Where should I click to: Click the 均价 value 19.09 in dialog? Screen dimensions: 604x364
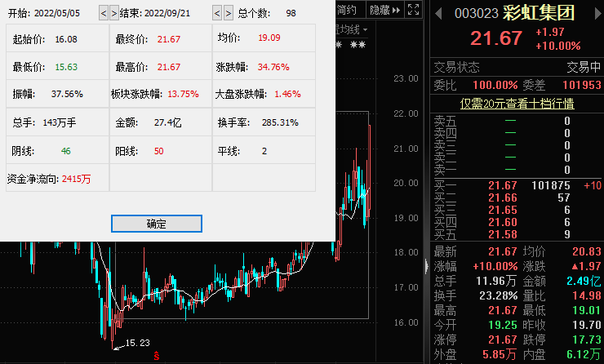click(x=269, y=38)
